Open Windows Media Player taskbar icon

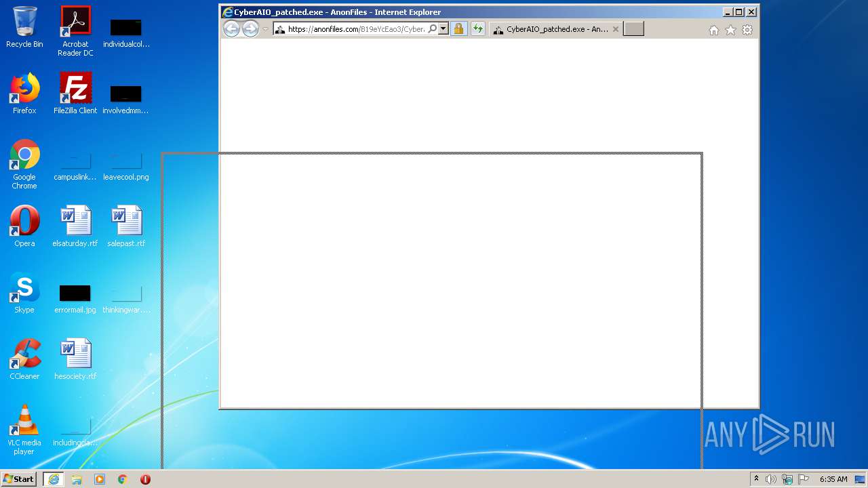tap(100, 479)
